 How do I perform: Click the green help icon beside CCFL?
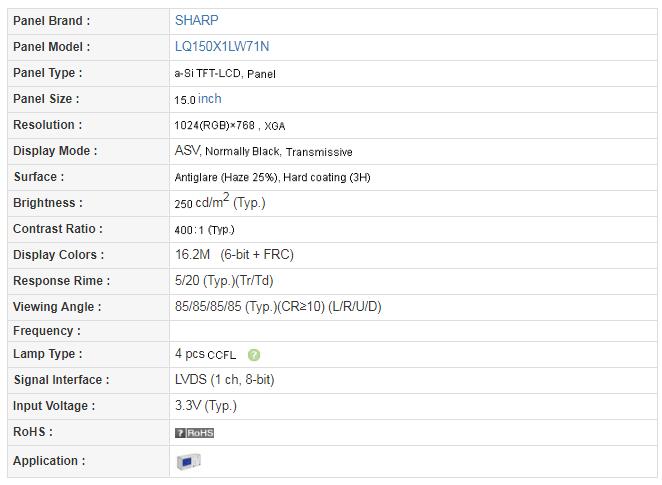(254, 355)
